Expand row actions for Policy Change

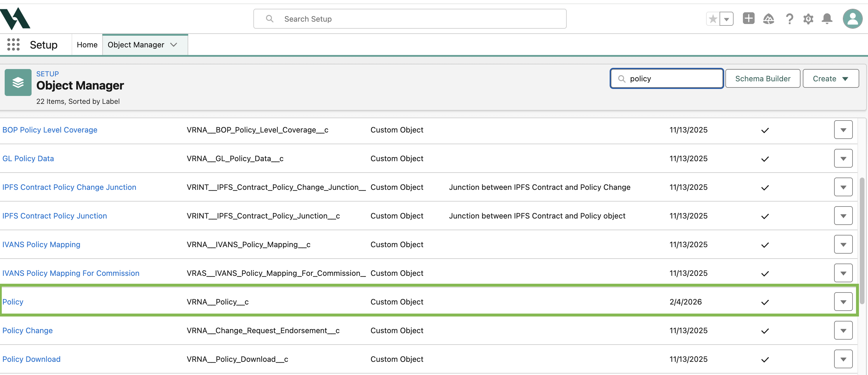(843, 331)
